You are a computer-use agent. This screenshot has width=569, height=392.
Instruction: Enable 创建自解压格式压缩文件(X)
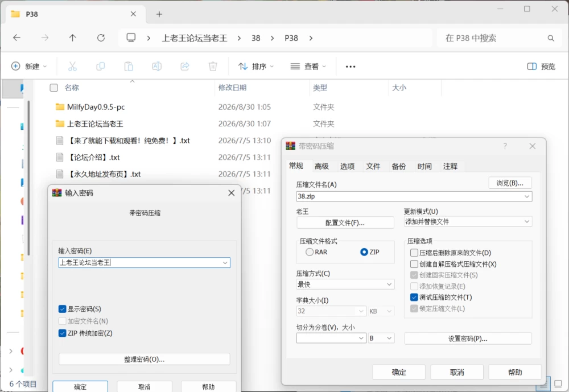pos(414,264)
